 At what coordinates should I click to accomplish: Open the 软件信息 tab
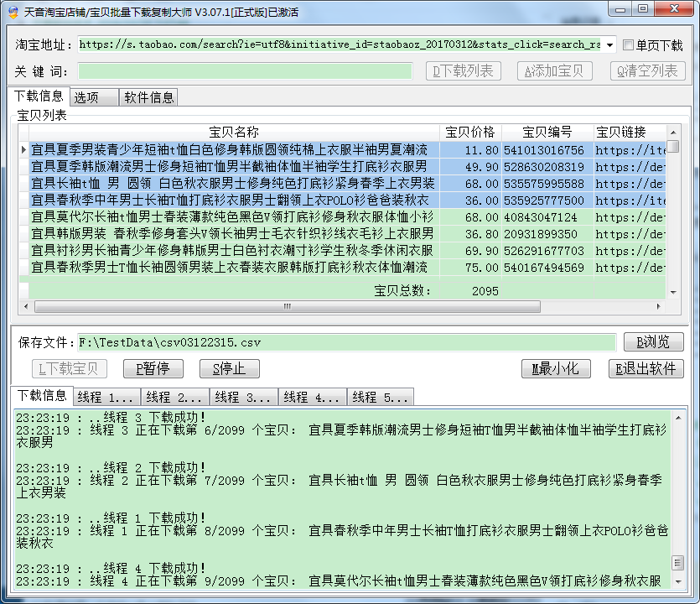click(x=148, y=97)
